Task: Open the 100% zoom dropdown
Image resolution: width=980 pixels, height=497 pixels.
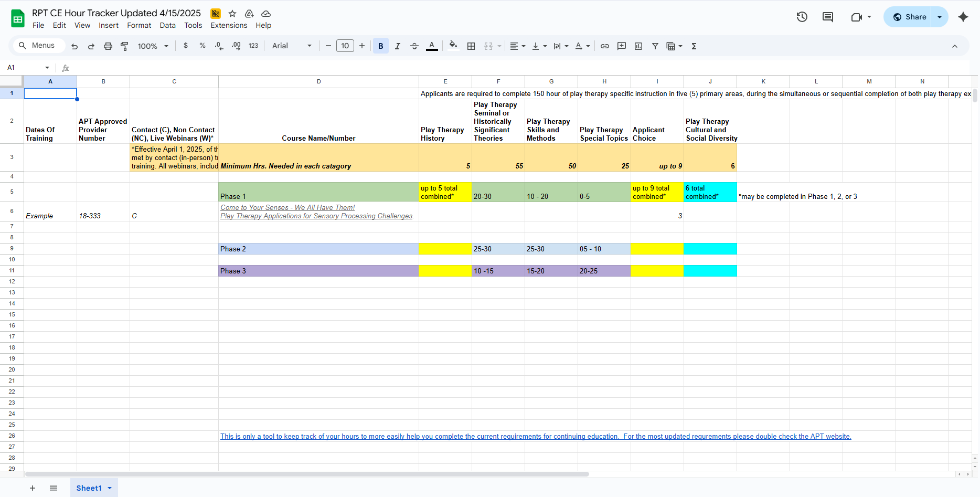Action: (153, 46)
